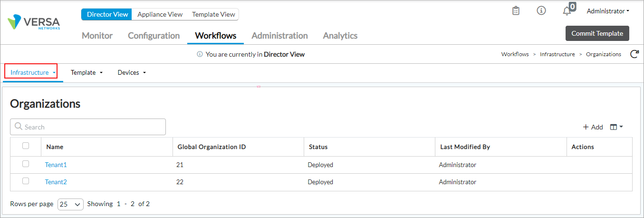Click the Versa Networks logo

coord(34,23)
